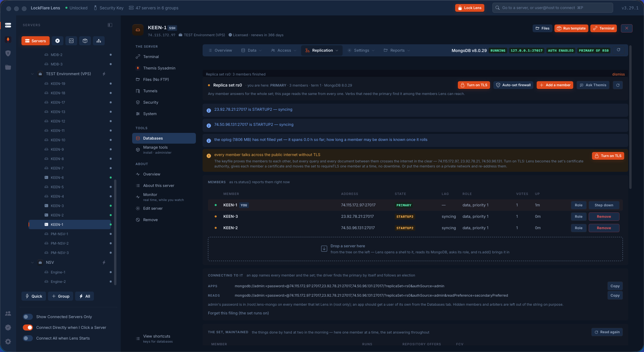Dismiss the replica set notification
Viewport: 644px width, 352px height.
point(618,74)
